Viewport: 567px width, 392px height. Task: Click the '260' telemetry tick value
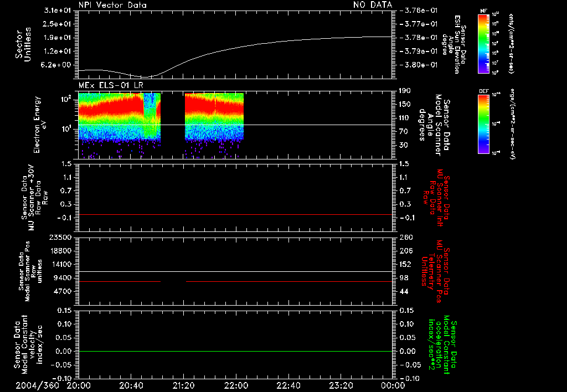click(x=406, y=237)
